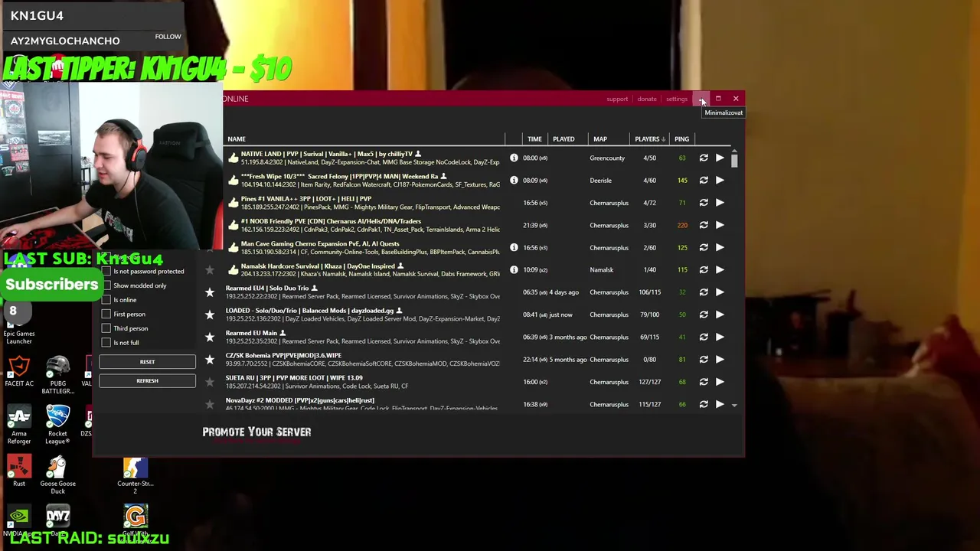The width and height of the screenshot is (980, 551).
Task: Open Arma Reforger desktop icon
Action: point(19,425)
